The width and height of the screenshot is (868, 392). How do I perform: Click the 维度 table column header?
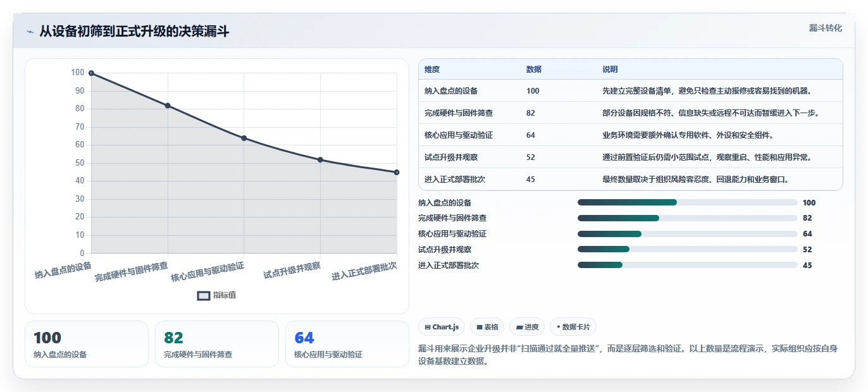tap(432, 70)
